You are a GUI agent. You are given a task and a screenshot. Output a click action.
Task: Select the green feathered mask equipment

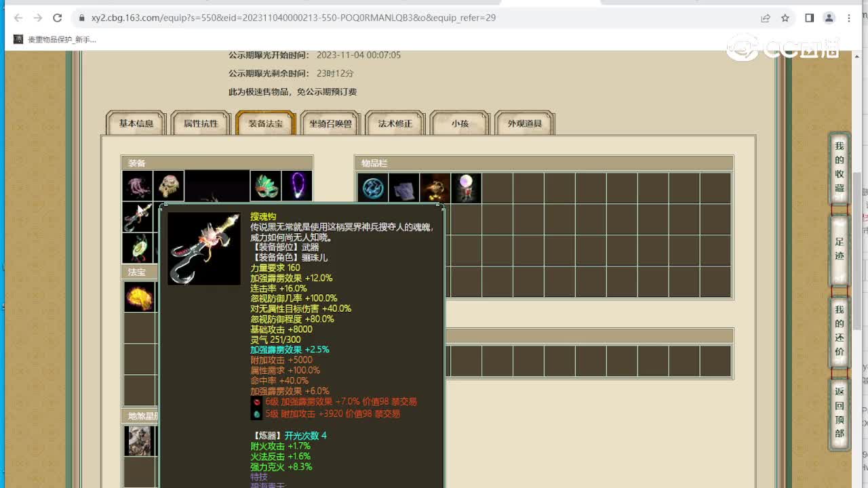(266, 186)
